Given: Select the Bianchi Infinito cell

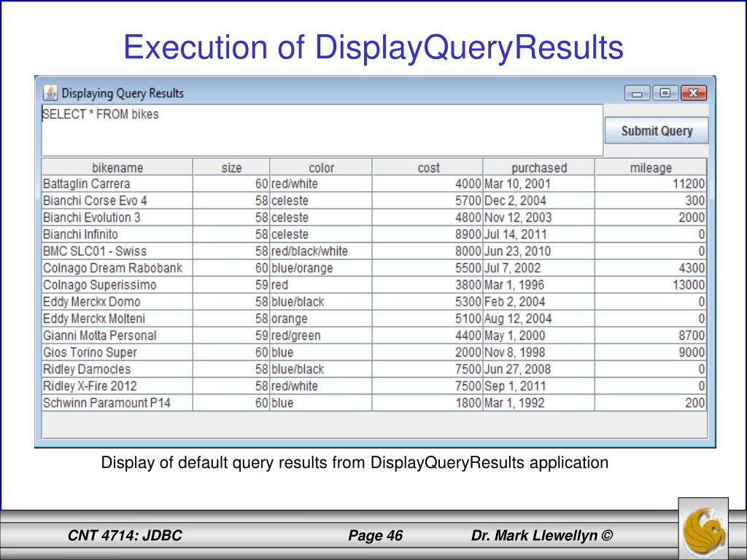Looking at the screenshot, I should (117, 234).
